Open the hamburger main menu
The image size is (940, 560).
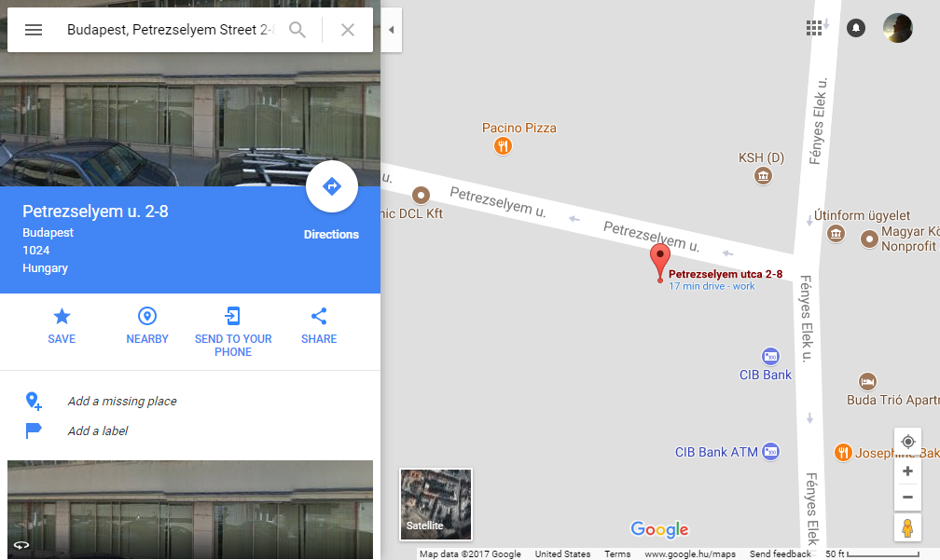coord(34,29)
